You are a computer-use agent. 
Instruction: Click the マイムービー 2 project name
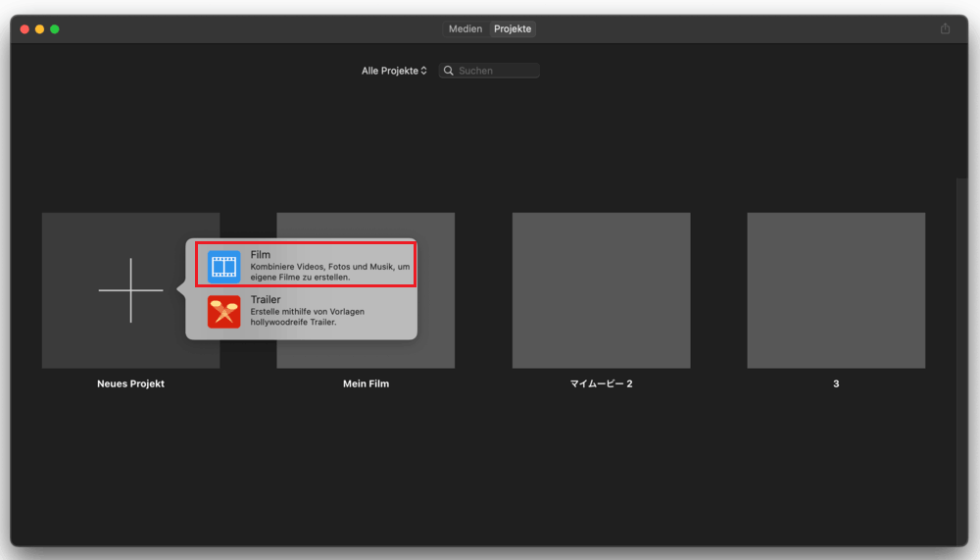[x=602, y=383]
